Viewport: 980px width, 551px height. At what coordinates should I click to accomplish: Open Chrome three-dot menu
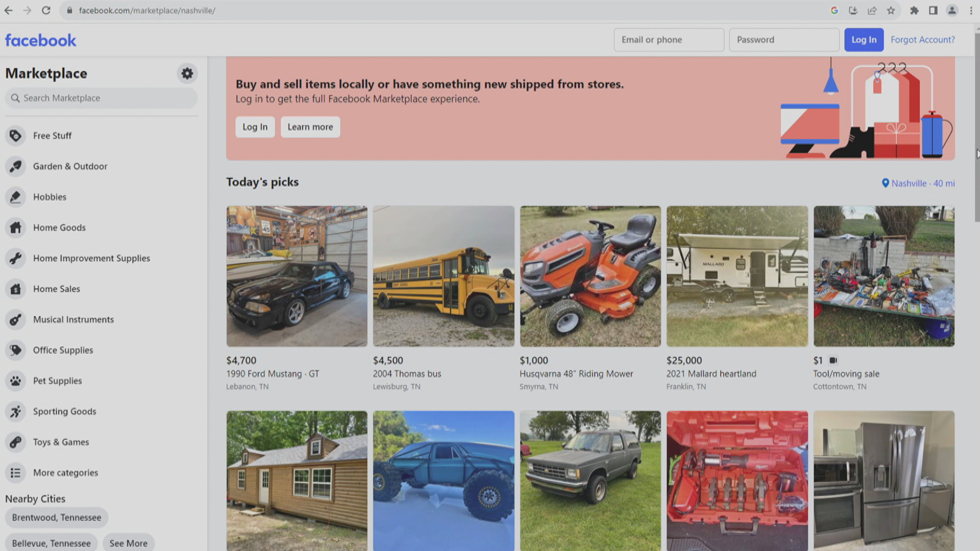[x=971, y=10]
